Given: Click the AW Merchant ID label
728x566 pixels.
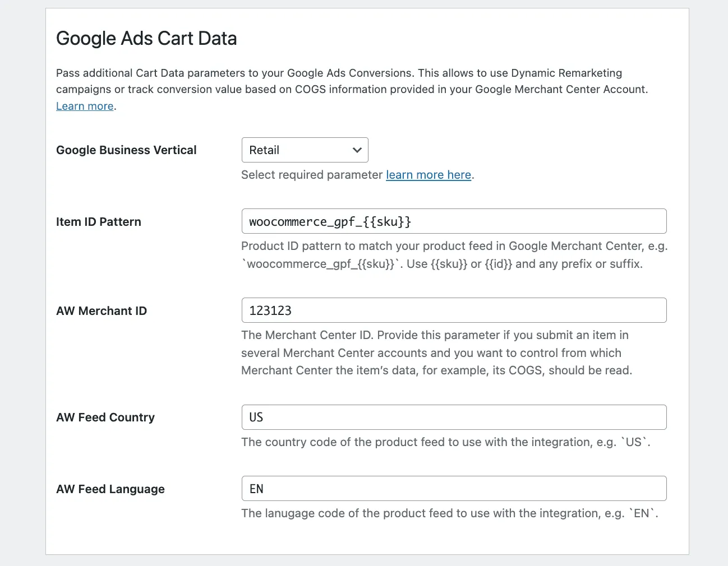Looking at the screenshot, I should (x=102, y=311).
